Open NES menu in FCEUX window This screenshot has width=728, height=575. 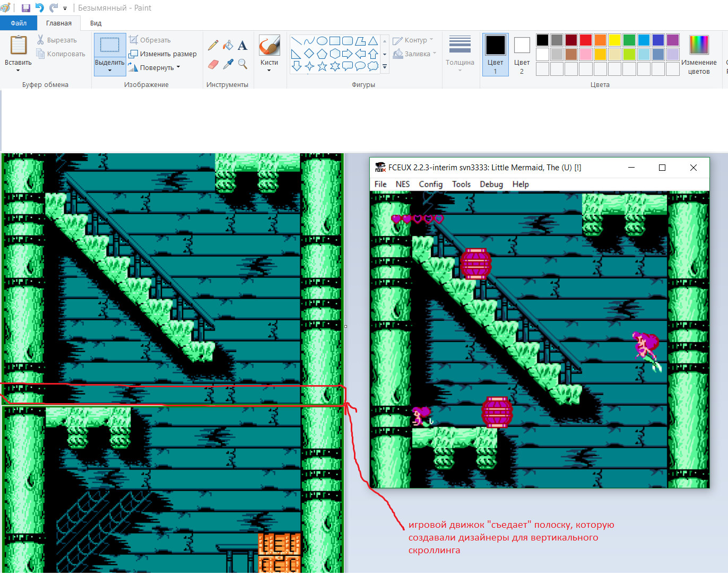[x=403, y=184]
